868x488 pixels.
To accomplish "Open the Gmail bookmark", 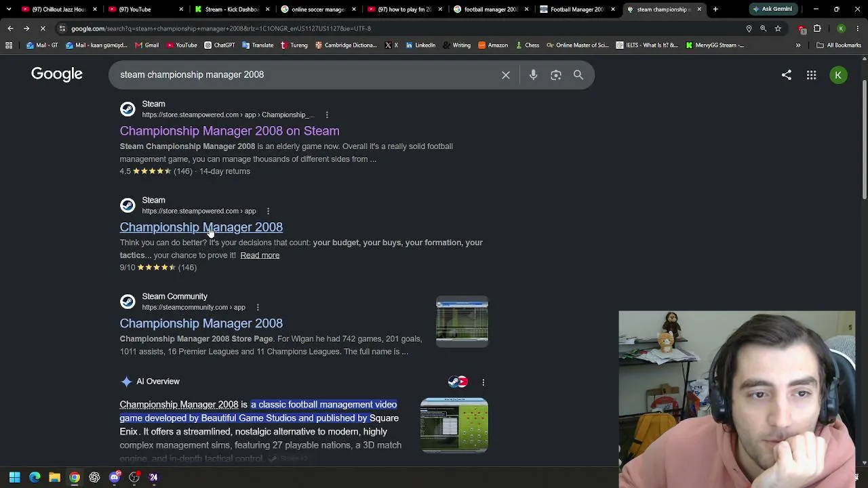I will pyautogui.click(x=146, y=45).
